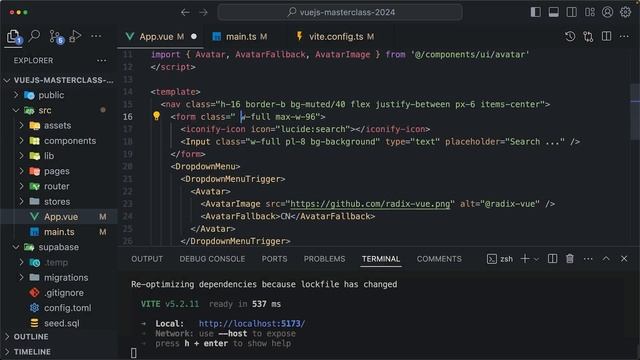Image resolution: width=640 pixels, height=360 pixels.
Task: Open App.vue in the explorer tree
Action: pos(59,217)
